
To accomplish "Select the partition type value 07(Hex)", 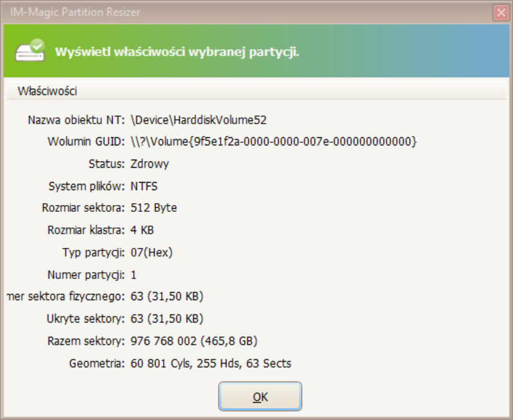I will click(x=151, y=252).
